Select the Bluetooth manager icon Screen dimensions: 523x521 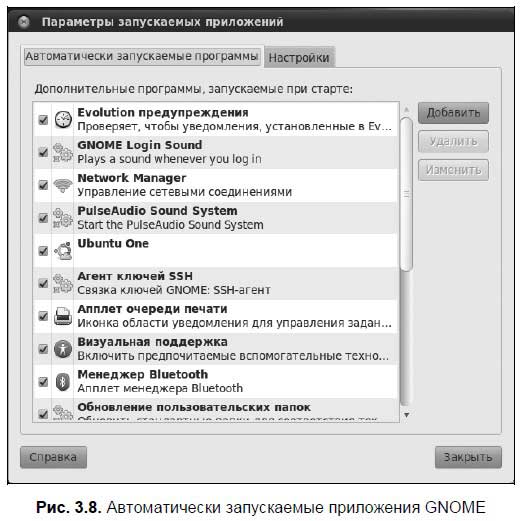(x=63, y=381)
